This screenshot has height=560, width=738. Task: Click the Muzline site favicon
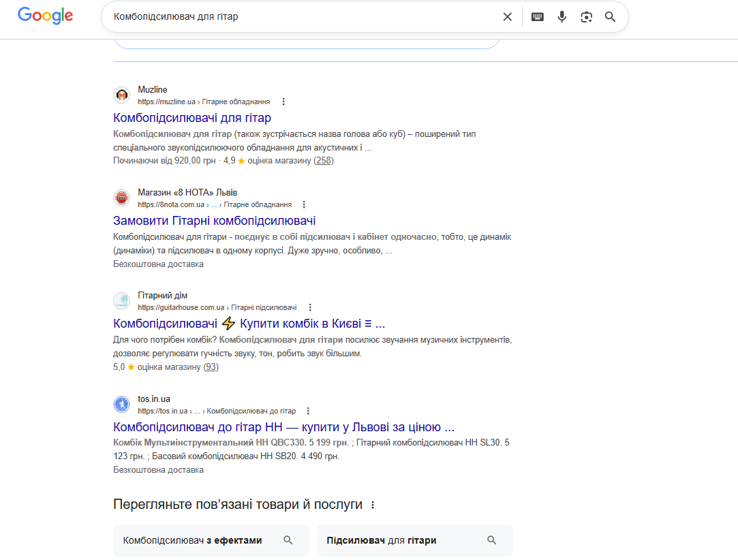pos(121,95)
